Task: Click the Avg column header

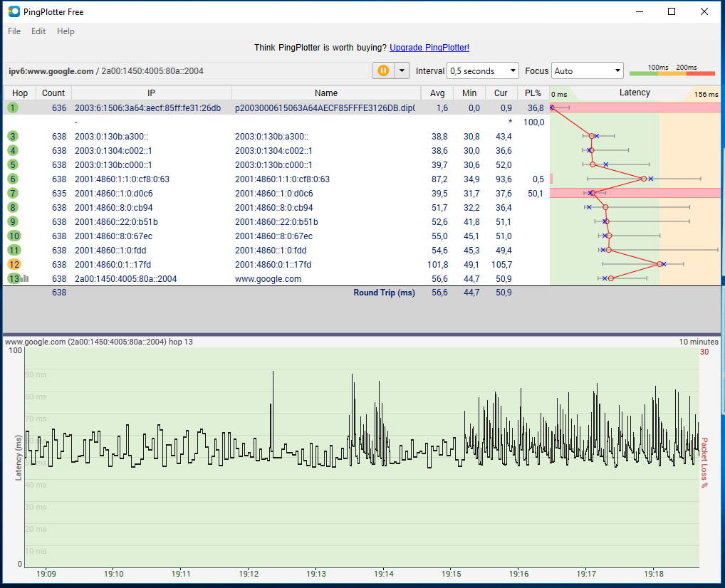Action: [x=437, y=93]
